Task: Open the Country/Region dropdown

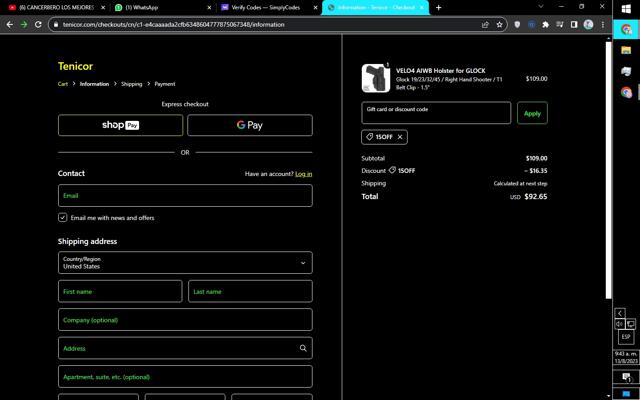Action: [185, 262]
